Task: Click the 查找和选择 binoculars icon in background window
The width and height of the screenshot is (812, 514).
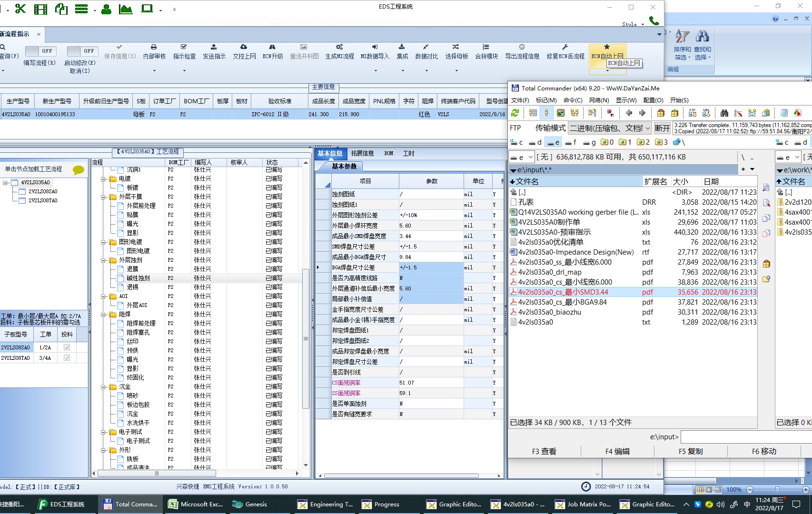Action: click(703, 37)
